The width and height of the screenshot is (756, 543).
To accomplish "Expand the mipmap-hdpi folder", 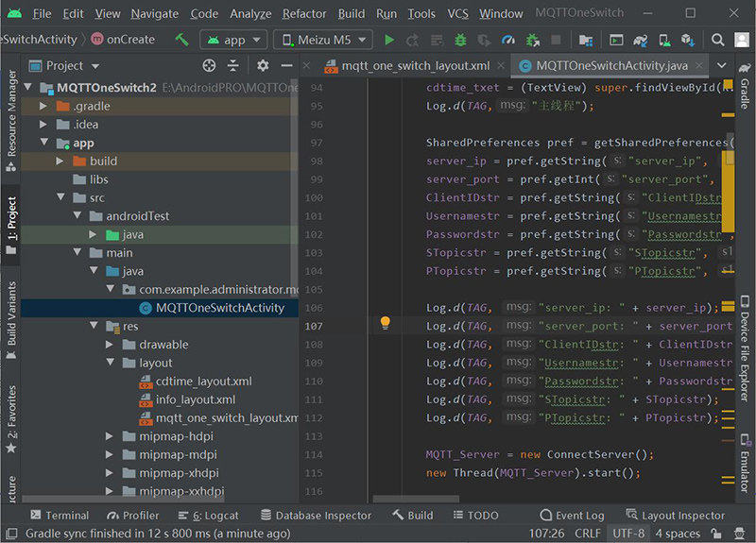I will 110,436.
